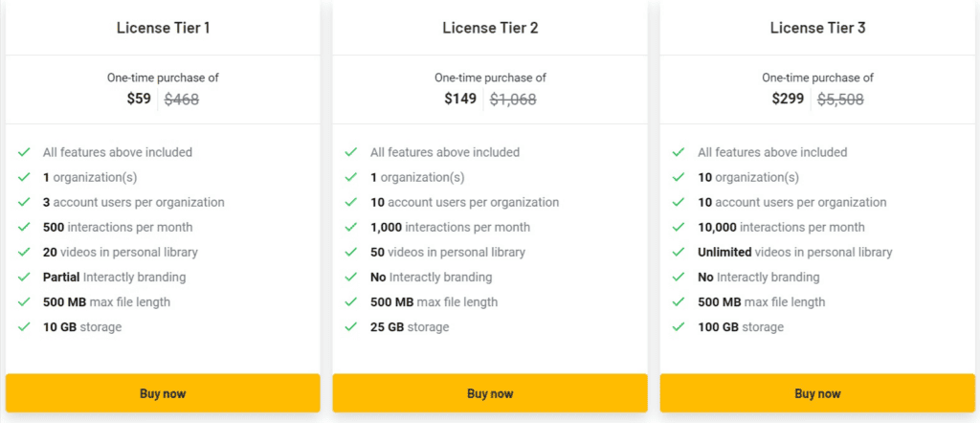Click checkmark beside Tier 1 '3 account users'
This screenshot has width=980, height=423.
tap(24, 203)
